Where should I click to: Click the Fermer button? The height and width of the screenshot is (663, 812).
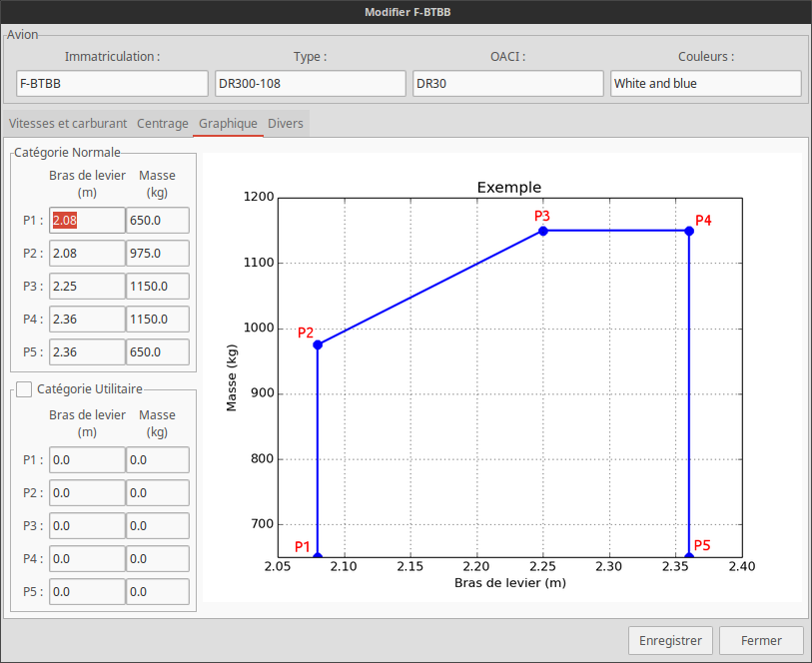click(x=761, y=640)
